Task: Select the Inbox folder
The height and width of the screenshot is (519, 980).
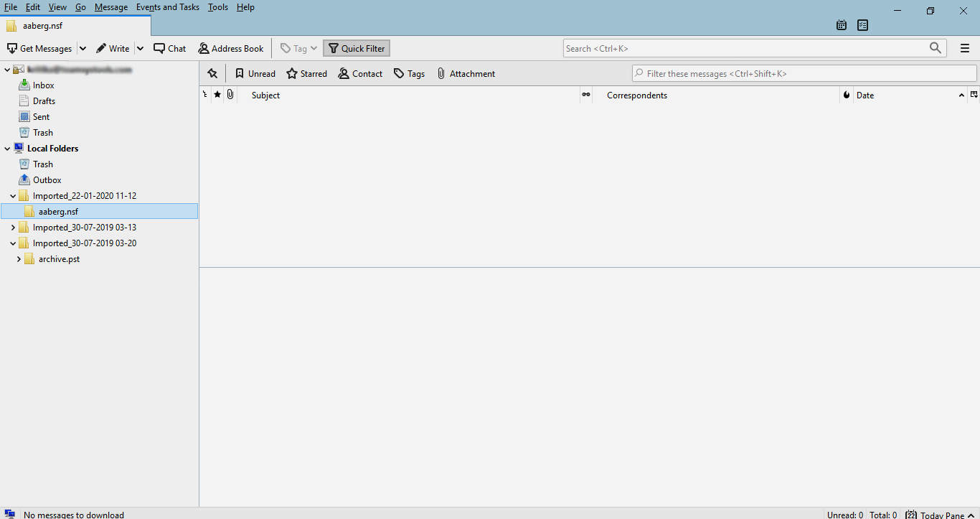Action: 43,85
